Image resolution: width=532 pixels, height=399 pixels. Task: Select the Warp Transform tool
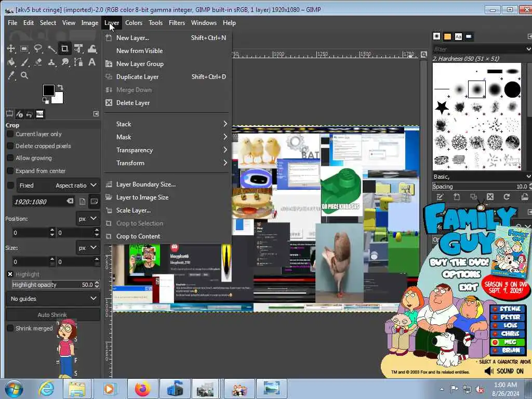[92, 49]
